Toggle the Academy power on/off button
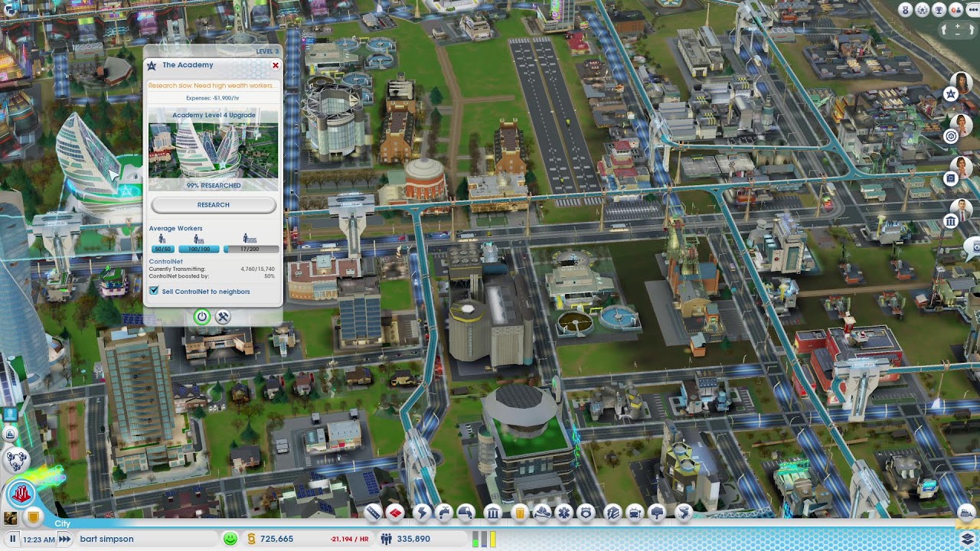 tap(202, 317)
